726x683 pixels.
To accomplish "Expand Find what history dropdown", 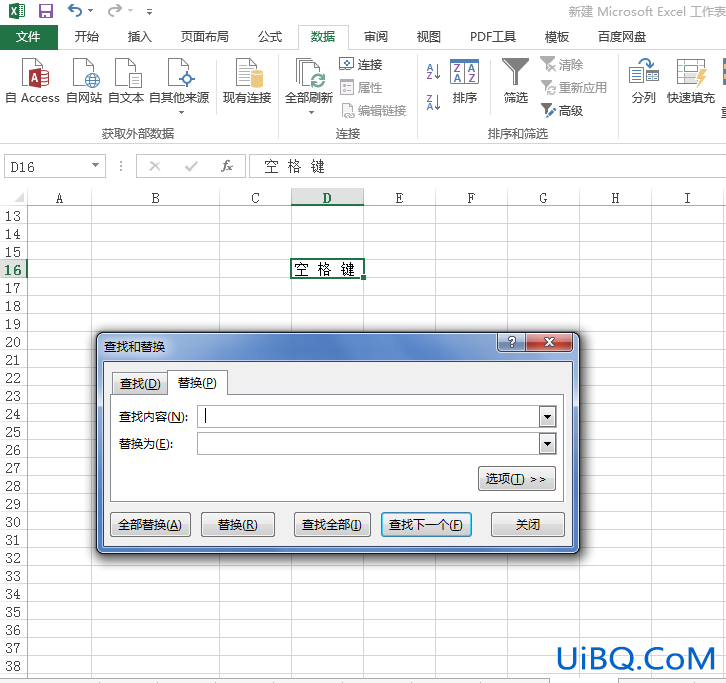I will [x=547, y=417].
